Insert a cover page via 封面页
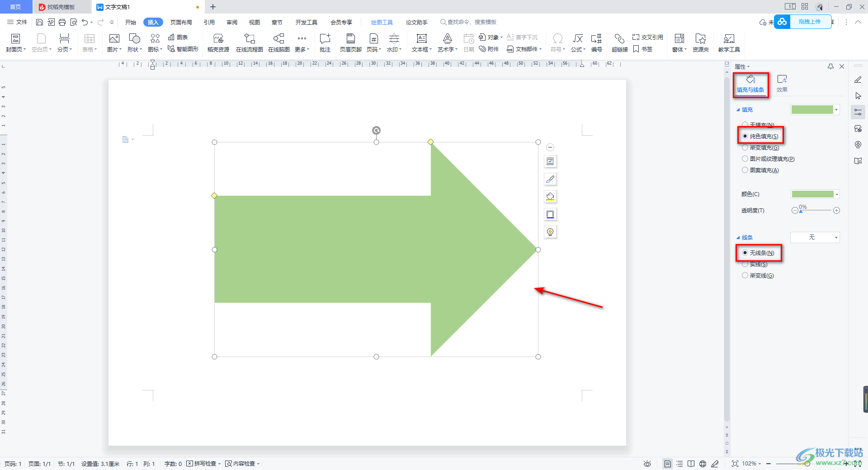This screenshot has height=470, width=868. point(15,43)
